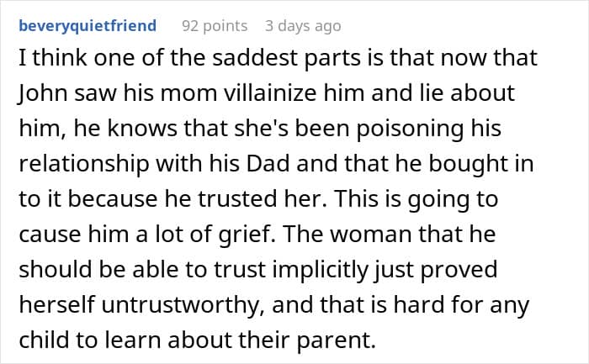The width and height of the screenshot is (589, 364).
Task: Open the beveryquietfriend user profile
Action: [87, 26]
